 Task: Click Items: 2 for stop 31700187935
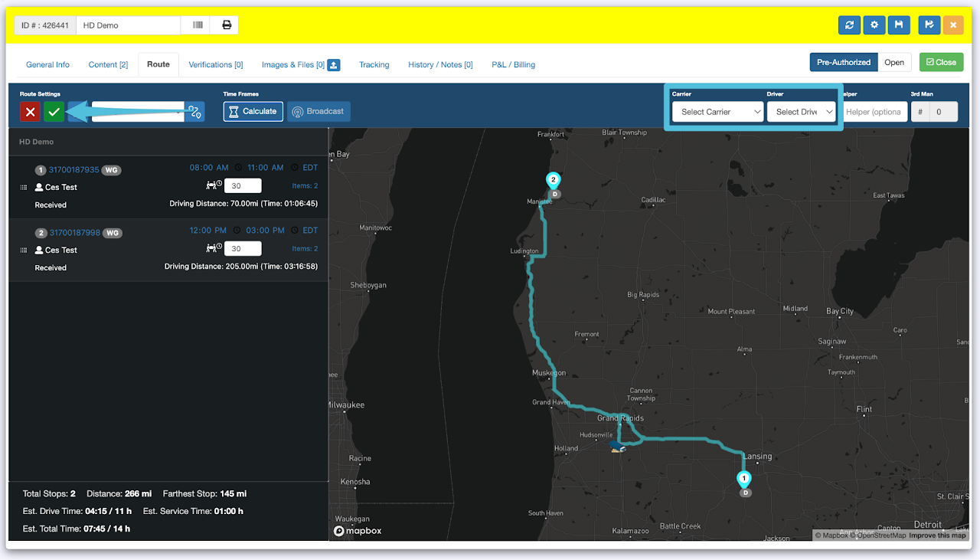305,185
